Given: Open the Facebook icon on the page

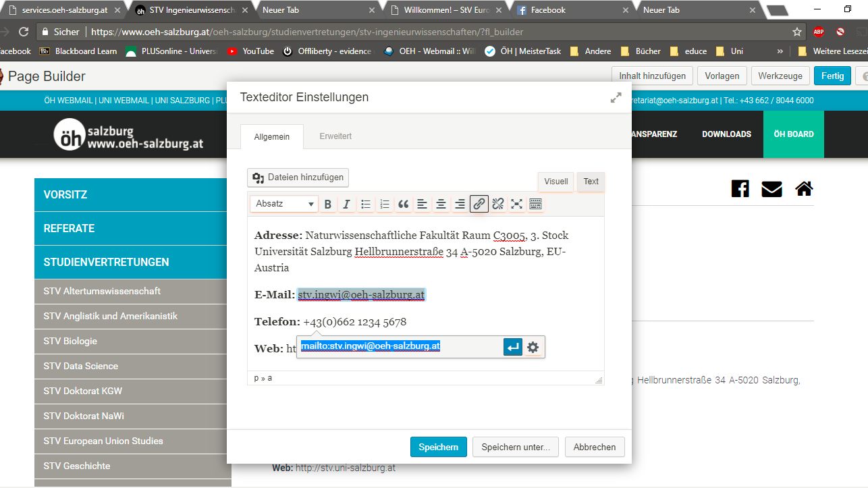Looking at the screenshot, I should pos(740,188).
